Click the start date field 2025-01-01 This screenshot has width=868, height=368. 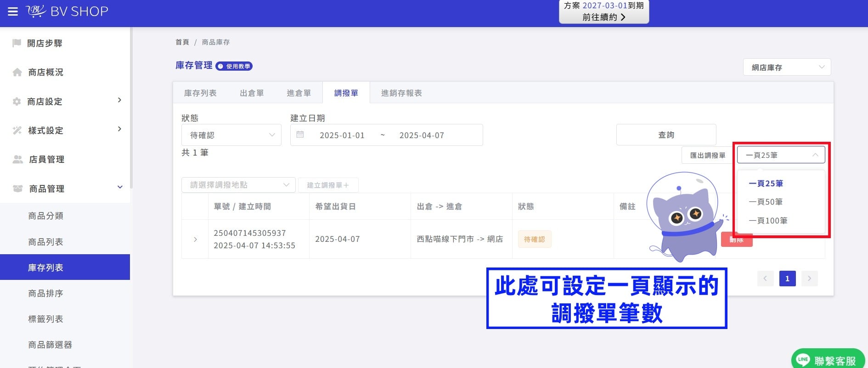342,135
